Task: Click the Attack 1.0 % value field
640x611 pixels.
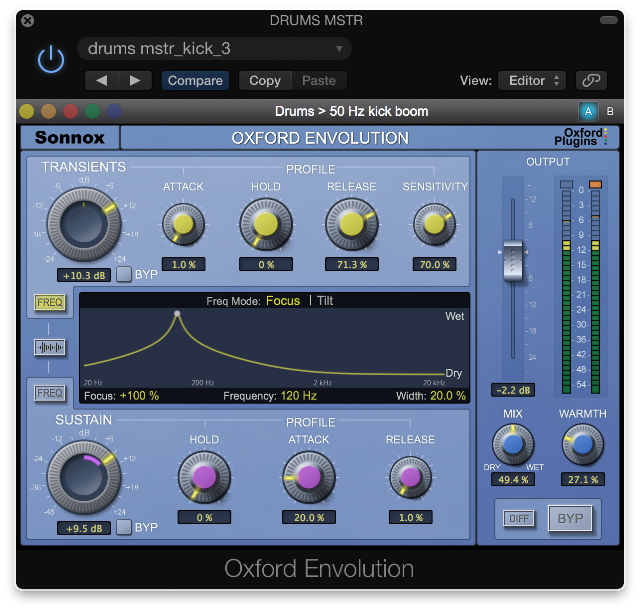Action: coord(184,264)
